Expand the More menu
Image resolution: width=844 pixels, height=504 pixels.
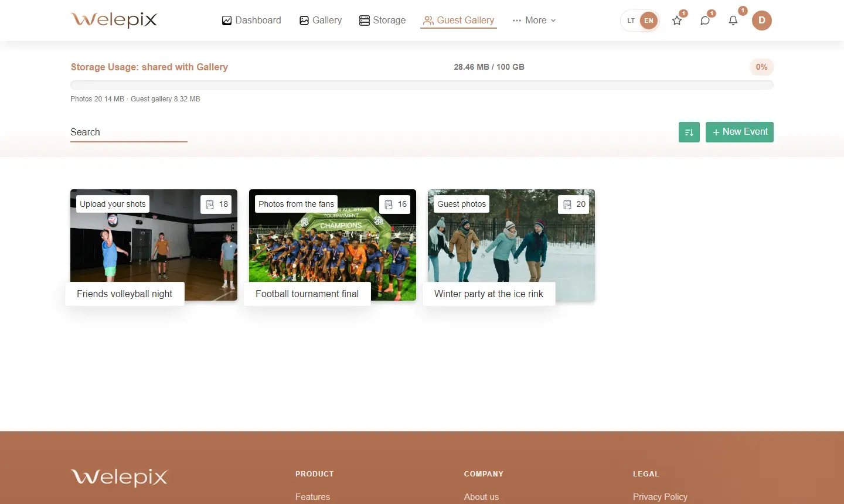pyautogui.click(x=534, y=21)
